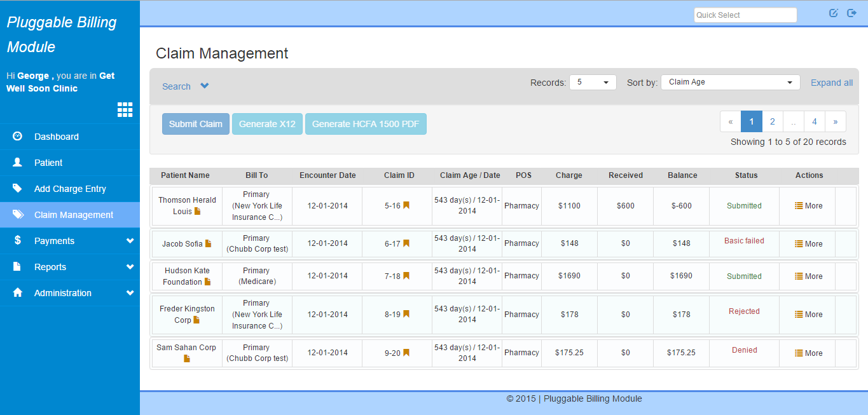Image resolution: width=868 pixels, height=415 pixels.
Task: Click the Administration home icon
Action: pyautogui.click(x=17, y=292)
